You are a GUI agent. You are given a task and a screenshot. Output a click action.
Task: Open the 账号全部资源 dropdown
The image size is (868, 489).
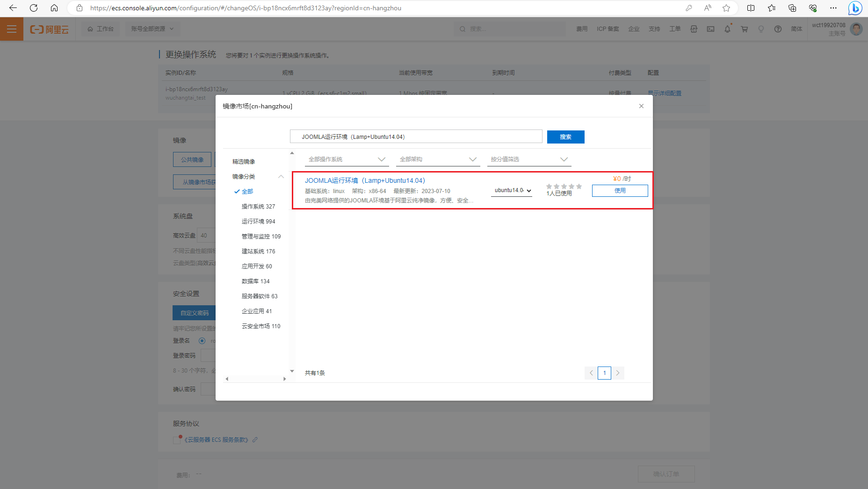point(152,29)
